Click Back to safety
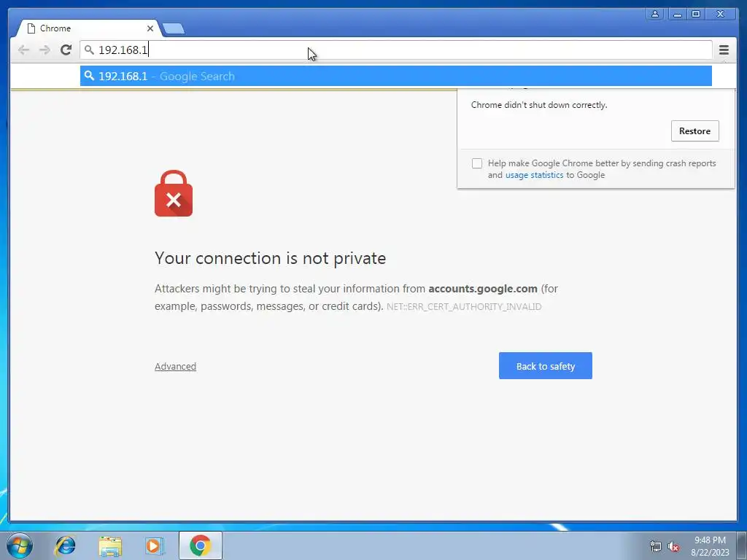 click(546, 366)
